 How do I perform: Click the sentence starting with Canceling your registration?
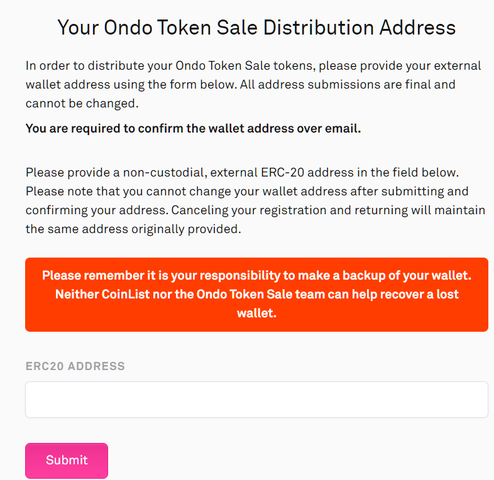pyautogui.click(x=256, y=219)
